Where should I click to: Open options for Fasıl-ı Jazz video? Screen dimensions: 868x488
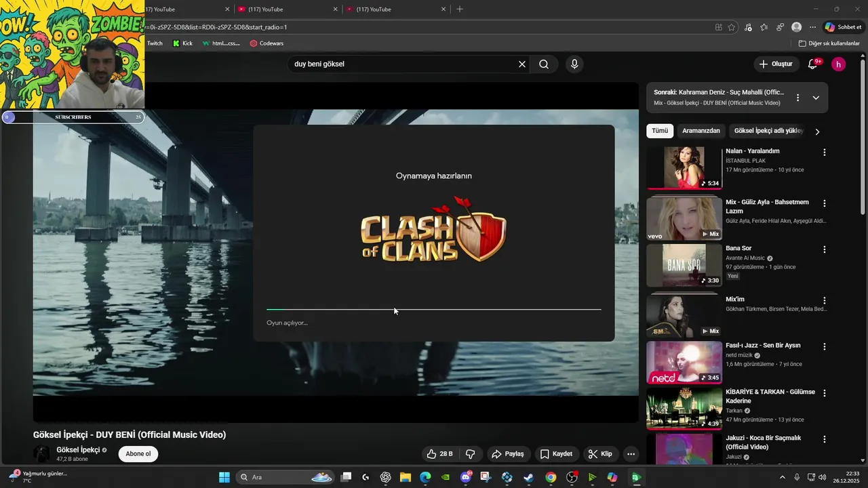click(x=825, y=346)
